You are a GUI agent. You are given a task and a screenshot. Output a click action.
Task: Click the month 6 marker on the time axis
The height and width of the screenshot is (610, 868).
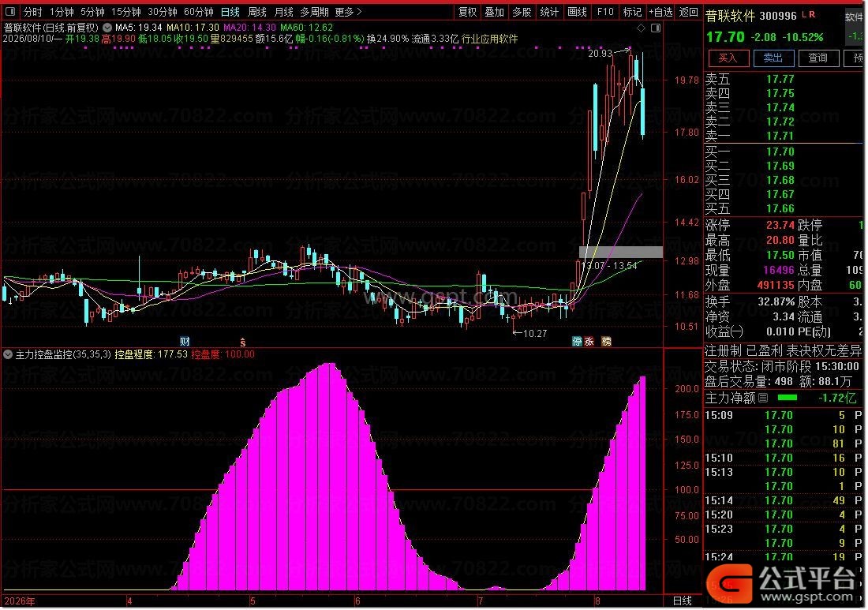pyautogui.click(x=357, y=601)
